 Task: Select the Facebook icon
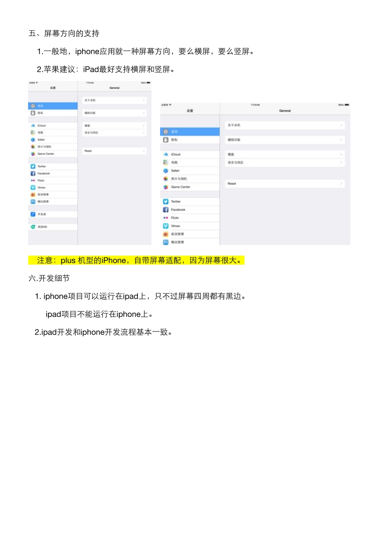[33, 173]
